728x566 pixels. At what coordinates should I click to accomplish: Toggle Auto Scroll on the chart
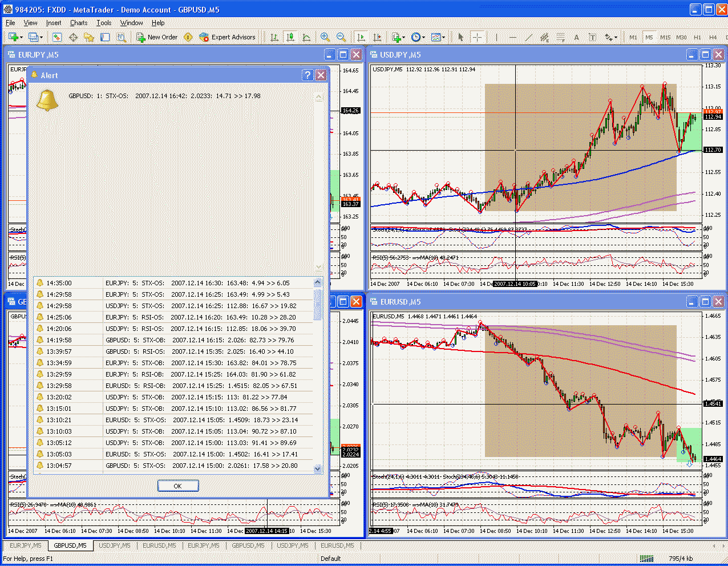[x=361, y=37]
